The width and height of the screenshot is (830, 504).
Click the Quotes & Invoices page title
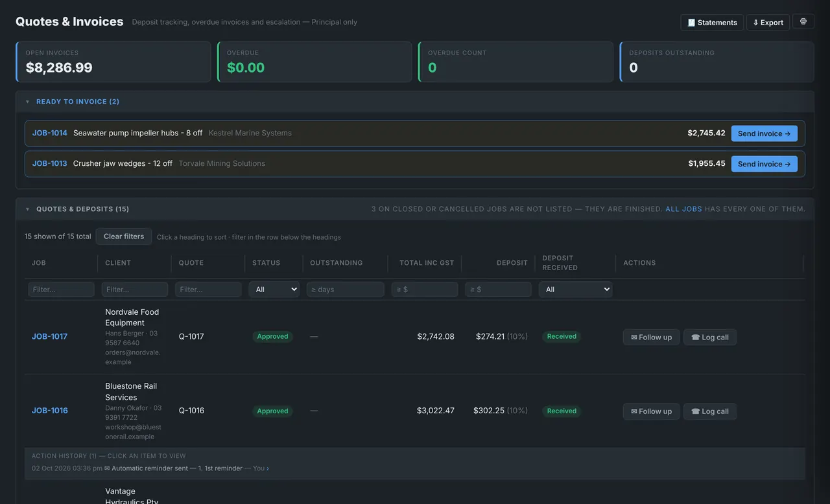tap(69, 21)
